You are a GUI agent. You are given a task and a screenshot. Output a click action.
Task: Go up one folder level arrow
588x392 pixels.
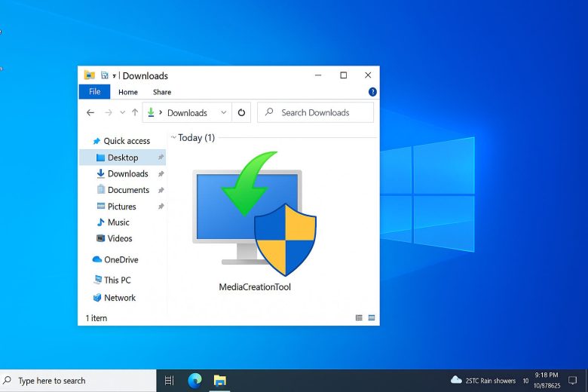coord(135,113)
